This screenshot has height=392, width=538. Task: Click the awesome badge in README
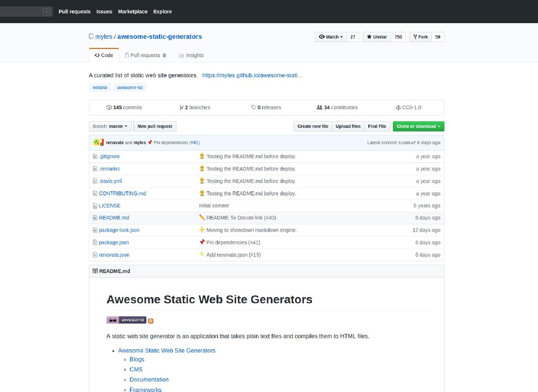(x=126, y=320)
